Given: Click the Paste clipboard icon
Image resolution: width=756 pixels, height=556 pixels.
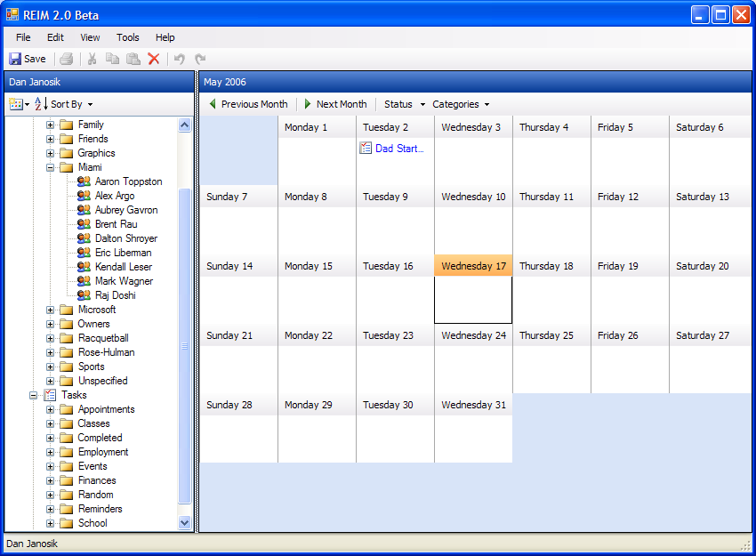Looking at the screenshot, I should 133,59.
